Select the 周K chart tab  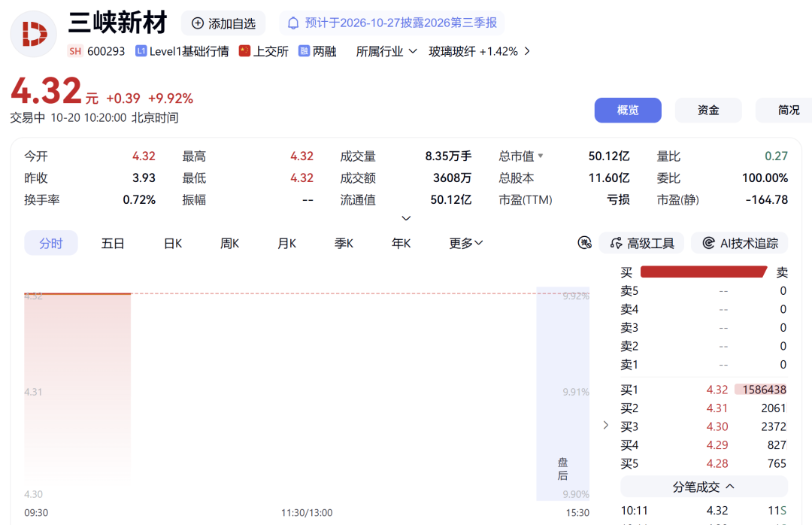[229, 243]
